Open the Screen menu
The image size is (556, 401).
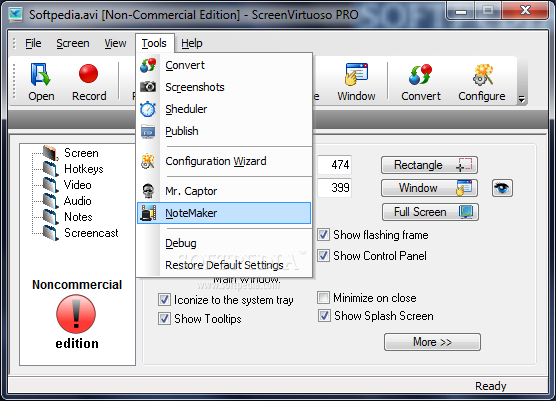click(73, 43)
